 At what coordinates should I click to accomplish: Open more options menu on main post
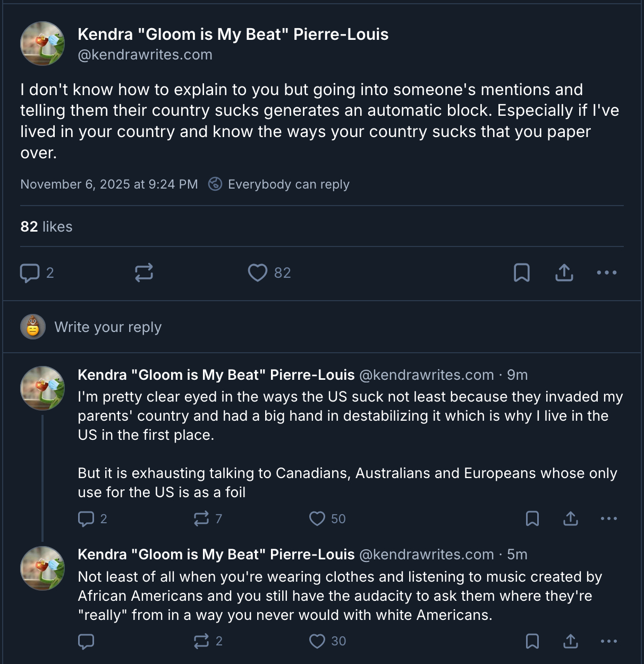[x=607, y=273]
